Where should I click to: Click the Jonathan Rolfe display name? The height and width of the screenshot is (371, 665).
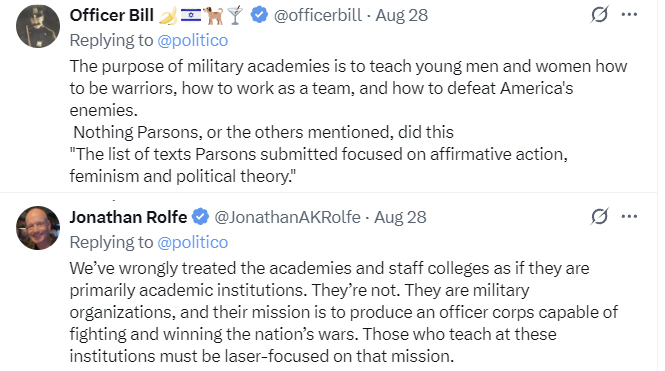pos(128,217)
